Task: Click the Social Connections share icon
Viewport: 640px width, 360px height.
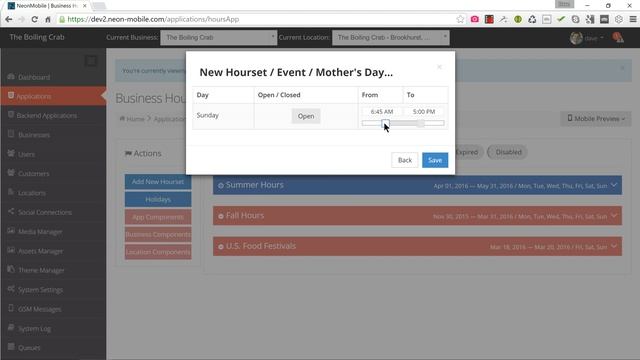Action: (11, 211)
